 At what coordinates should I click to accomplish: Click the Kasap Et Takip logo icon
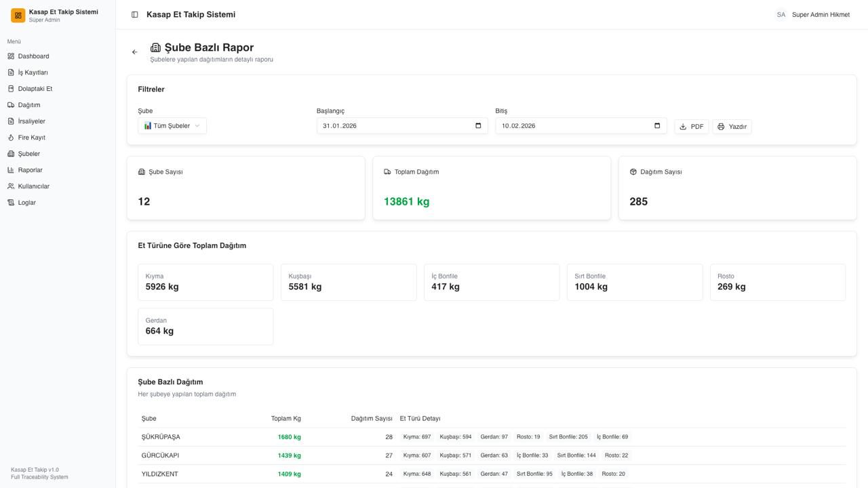(x=18, y=15)
